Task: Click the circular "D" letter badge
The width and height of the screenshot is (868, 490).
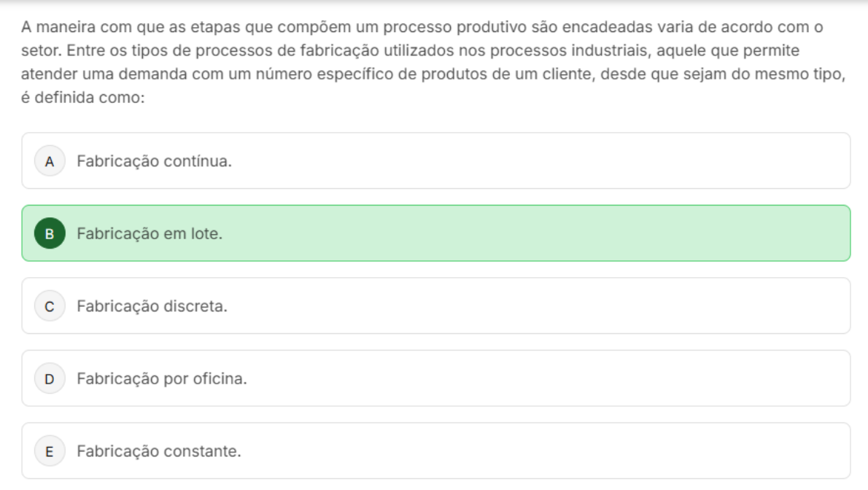Action: [x=50, y=378]
